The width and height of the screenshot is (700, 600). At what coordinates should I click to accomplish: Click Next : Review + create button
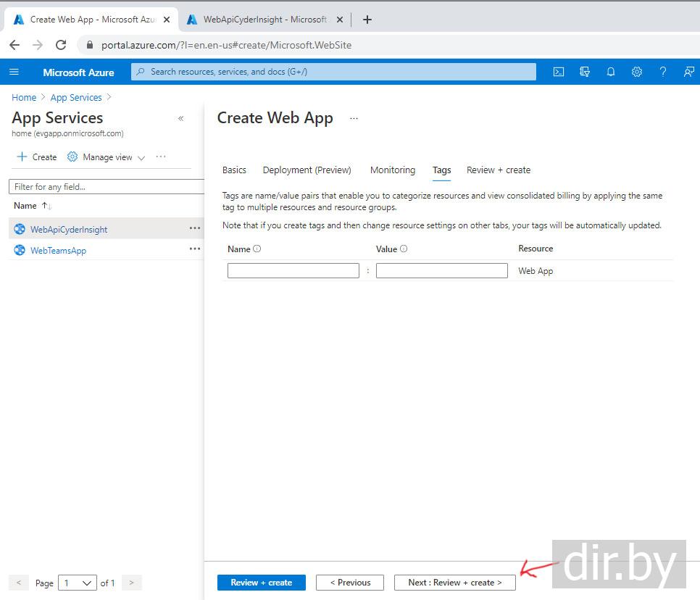[454, 582]
